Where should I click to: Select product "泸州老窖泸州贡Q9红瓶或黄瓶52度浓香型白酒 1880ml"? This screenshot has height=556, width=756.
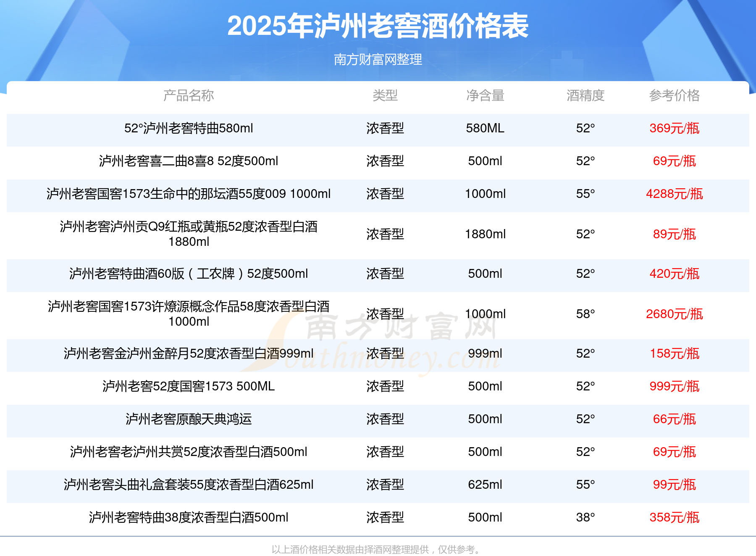click(189, 234)
